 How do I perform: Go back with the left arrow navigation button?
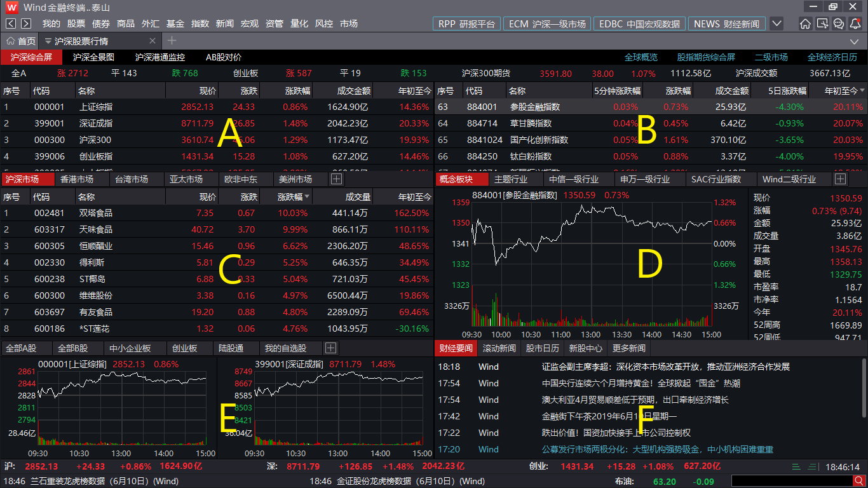[11, 24]
